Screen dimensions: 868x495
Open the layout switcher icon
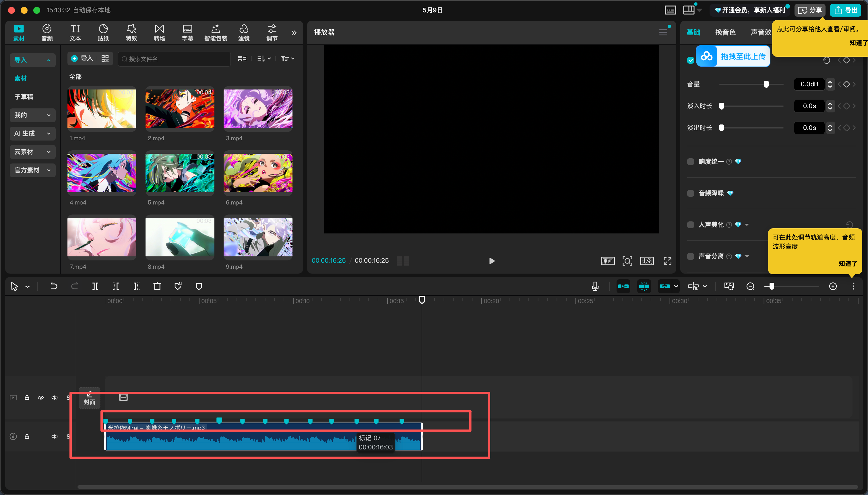[689, 10]
